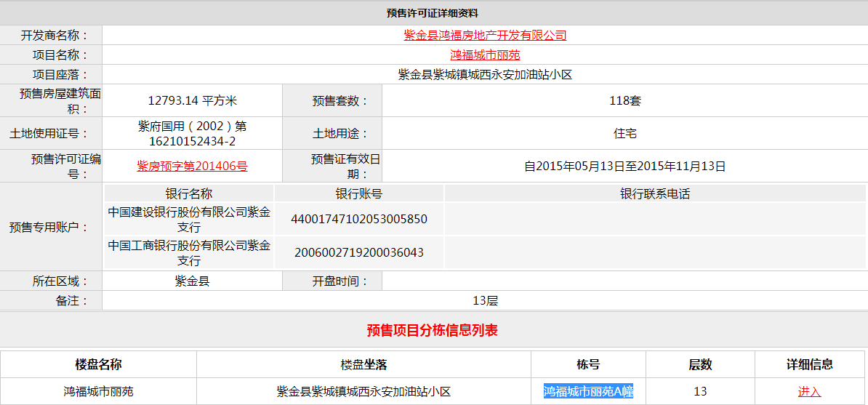Screen dimensions: 868x405
Task: Click the 层数 column header
Action: pyautogui.click(x=700, y=364)
